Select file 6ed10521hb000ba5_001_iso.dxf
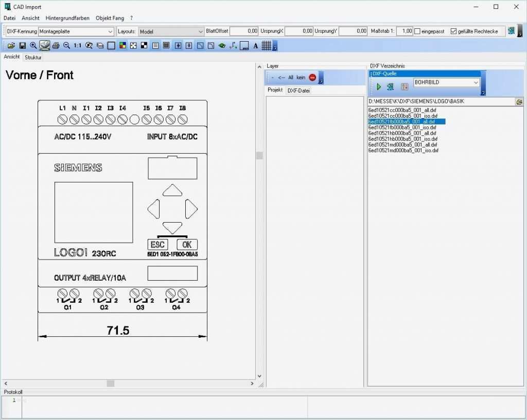Screen dimensions: 527x420 pos(402,139)
